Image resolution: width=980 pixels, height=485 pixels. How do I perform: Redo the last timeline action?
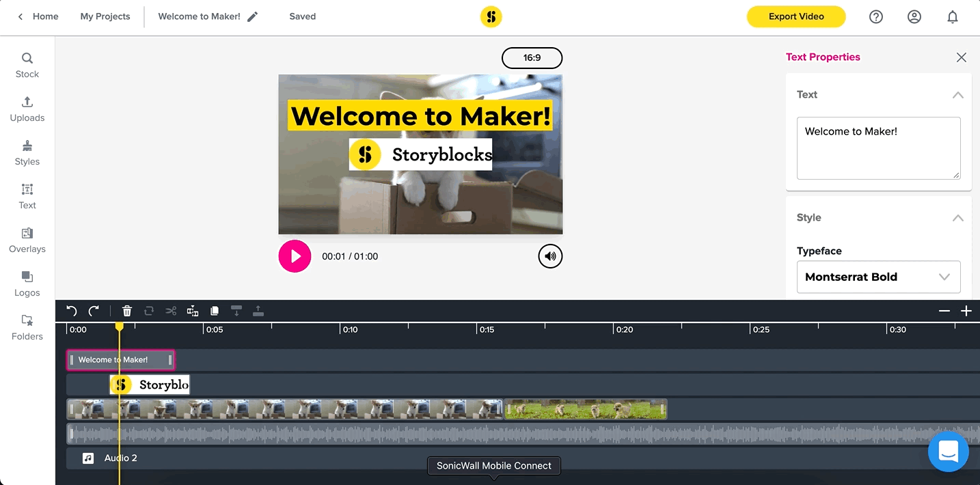coord(94,311)
